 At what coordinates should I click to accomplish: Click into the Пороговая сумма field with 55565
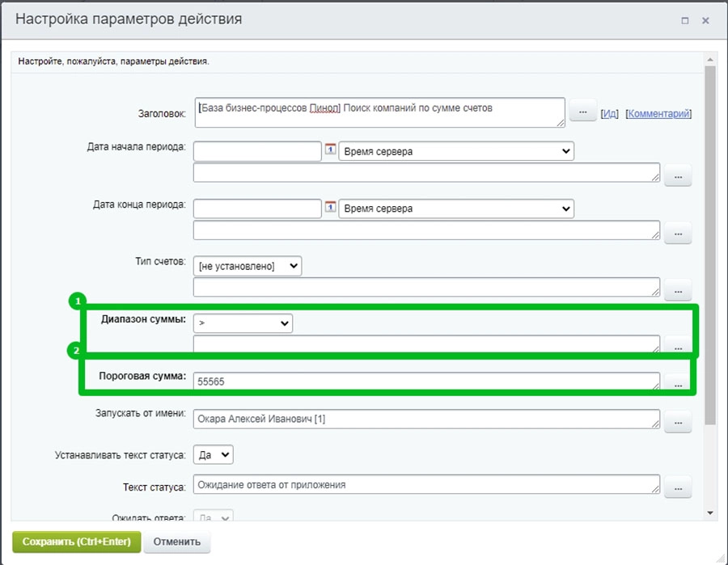[x=425, y=382]
